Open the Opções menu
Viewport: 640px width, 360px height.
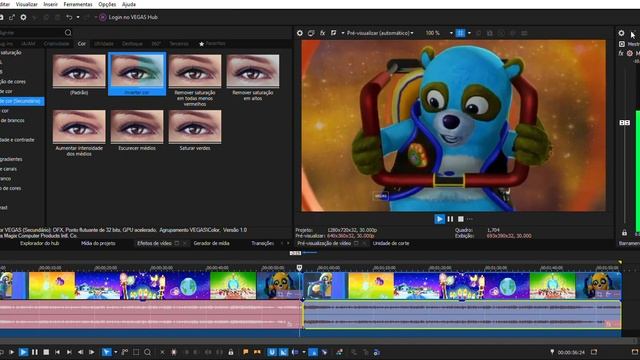pos(107,4)
